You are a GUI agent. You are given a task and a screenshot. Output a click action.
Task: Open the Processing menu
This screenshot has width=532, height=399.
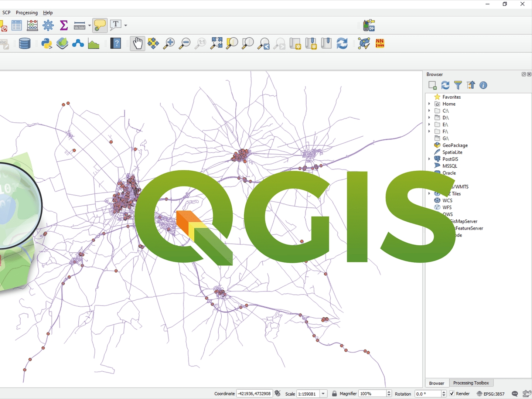point(27,13)
